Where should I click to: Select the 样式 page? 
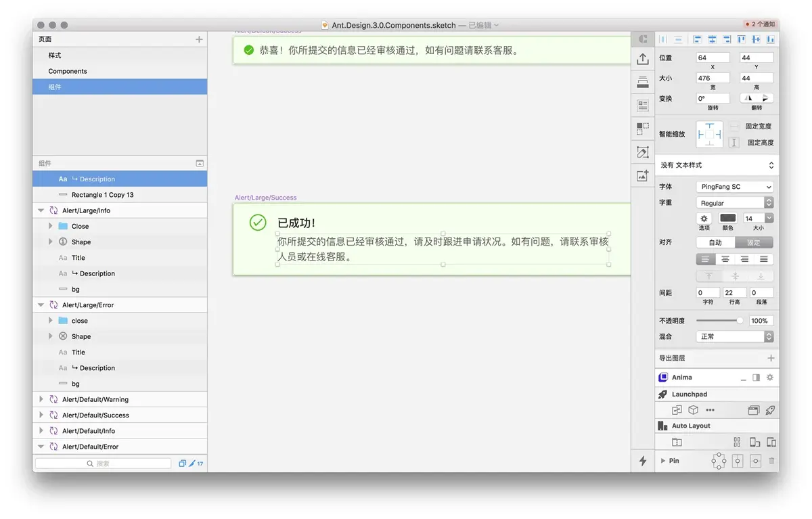click(120, 55)
